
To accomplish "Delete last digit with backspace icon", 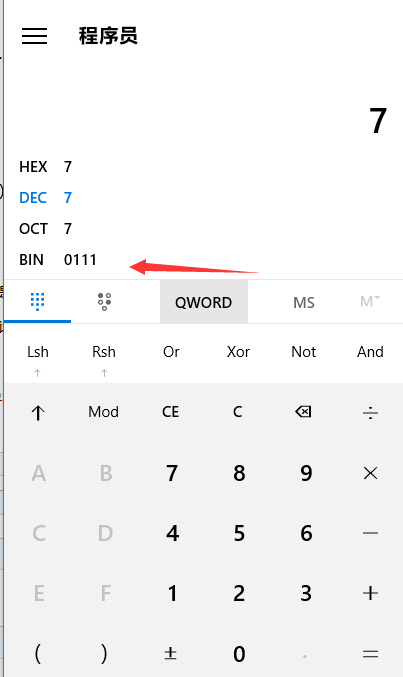I will pyautogui.click(x=303, y=412).
